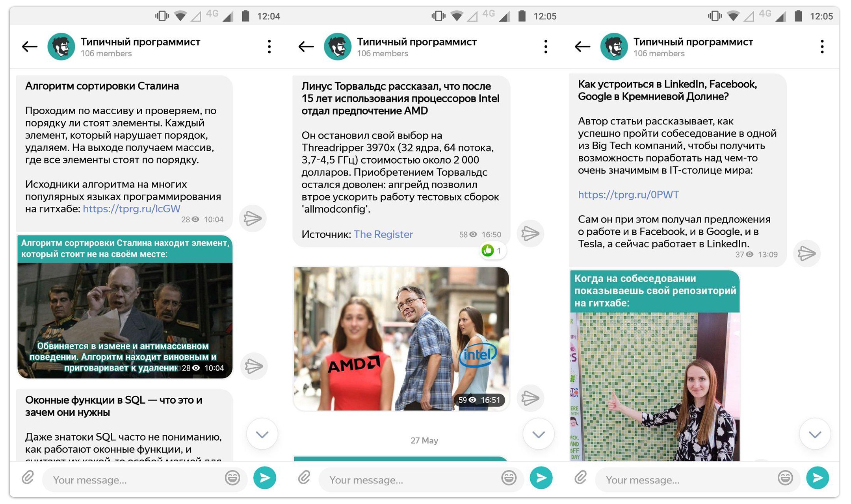Forward the LinkedIn Facebook Google job post
Viewport: 851px width, 504px height.
(x=806, y=253)
